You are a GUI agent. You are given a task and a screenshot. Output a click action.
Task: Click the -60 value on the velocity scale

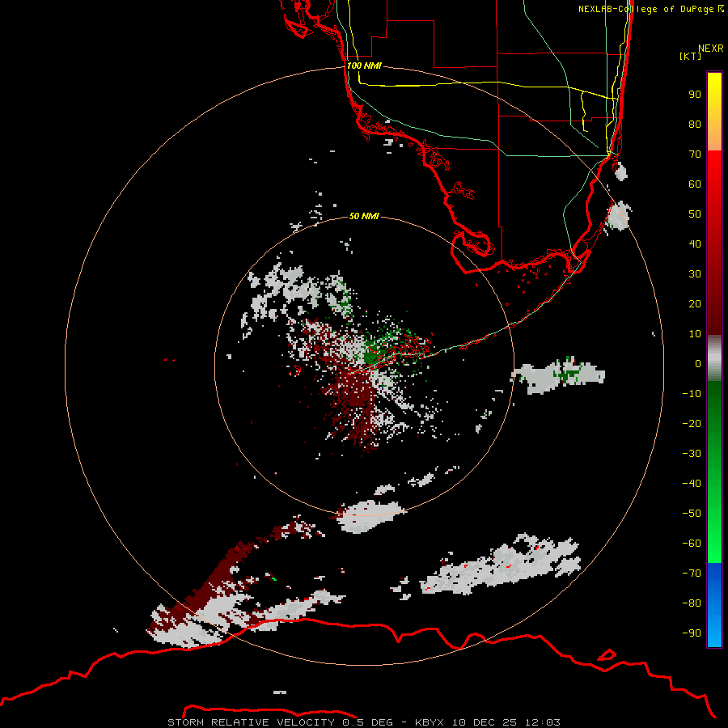click(x=692, y=544)
